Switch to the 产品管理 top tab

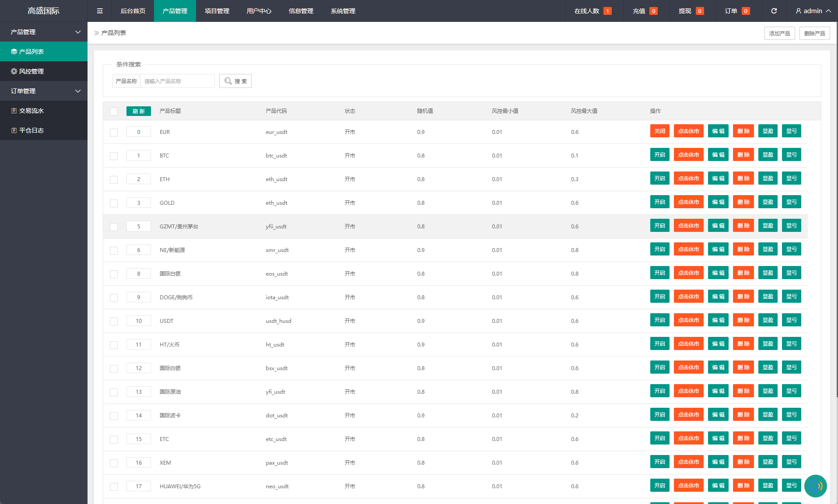(x=175, y=11)
